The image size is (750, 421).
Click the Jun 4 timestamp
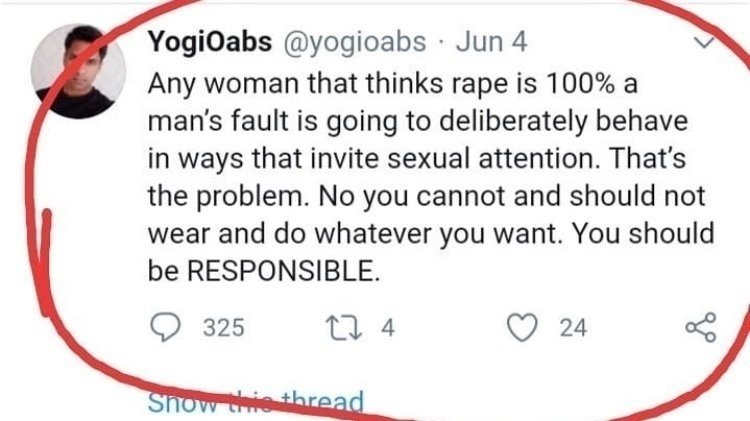[490, 43]
